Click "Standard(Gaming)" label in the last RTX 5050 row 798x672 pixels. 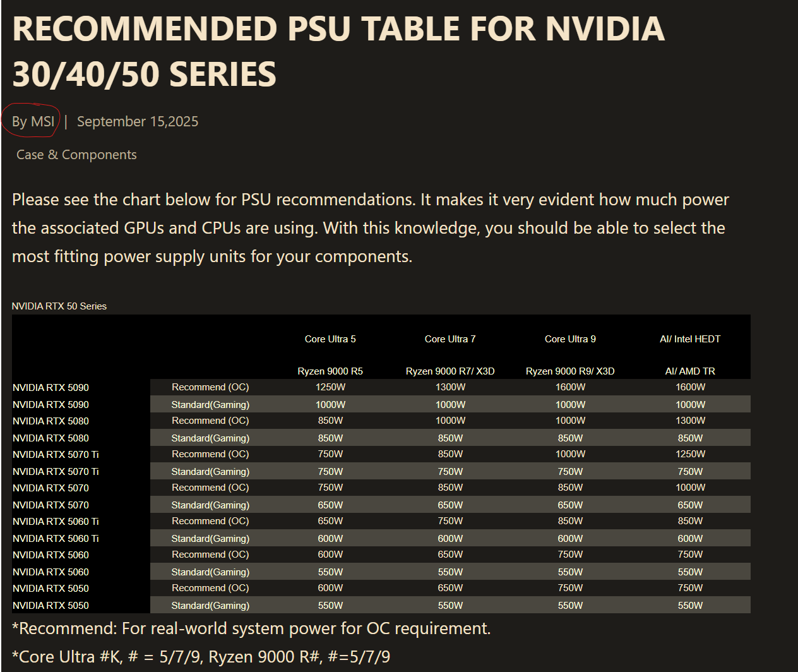point(210,605)
